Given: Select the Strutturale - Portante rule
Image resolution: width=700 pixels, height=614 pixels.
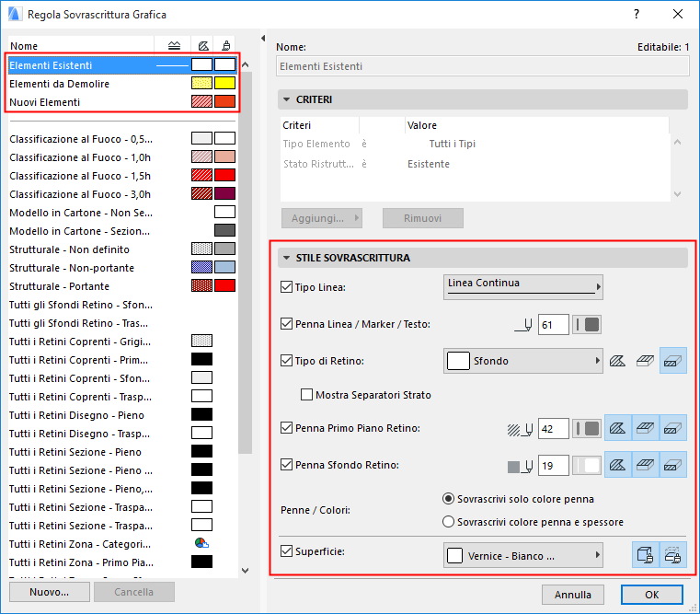Looking at the screenshot, I should tap(122, 286).
